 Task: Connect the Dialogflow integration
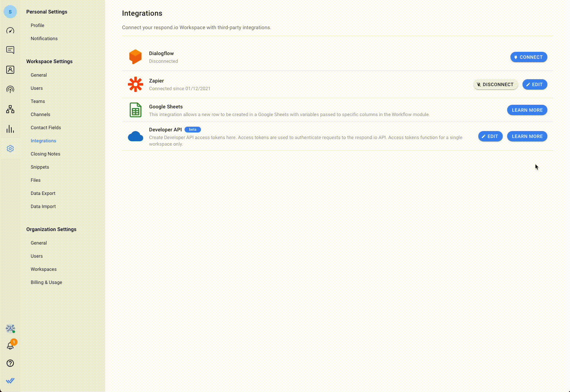[528, 57]
